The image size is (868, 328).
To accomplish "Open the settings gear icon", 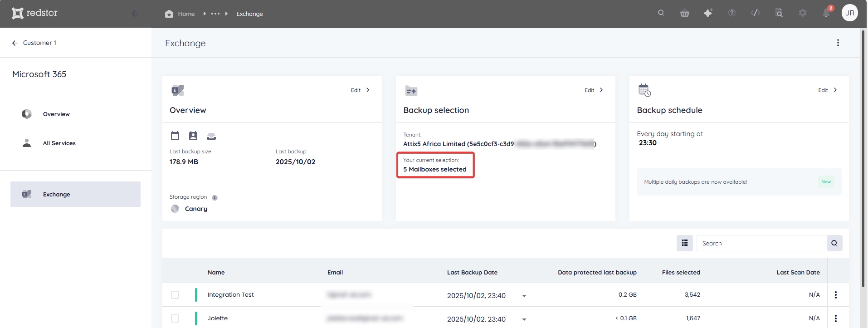I will (803, 13).
